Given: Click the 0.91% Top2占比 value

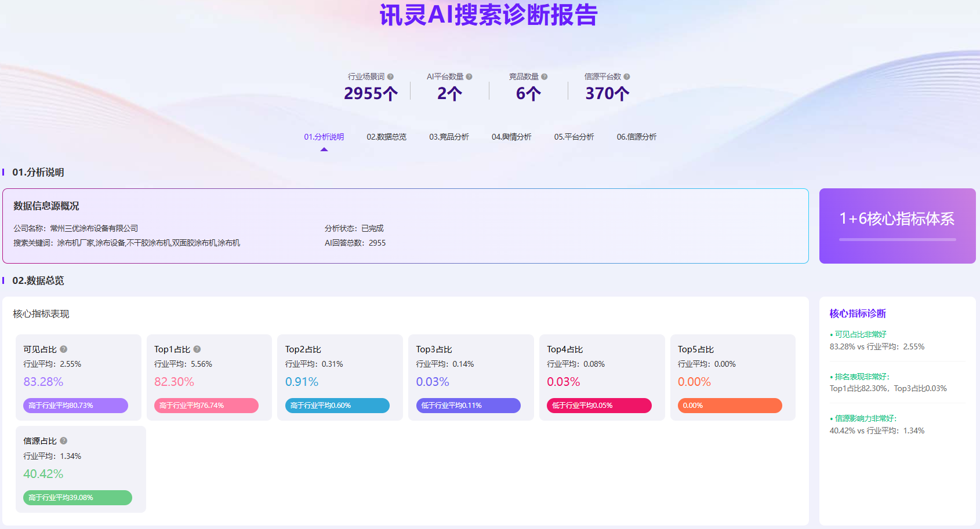Looking at the screenshot, I should (x=302, y=382).
